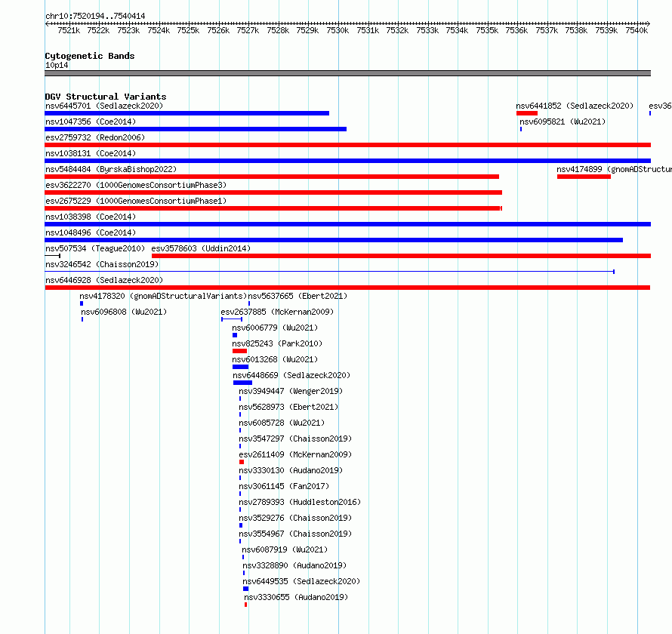
Task: Click the nsv1038131 (Coe2014) label
Action: click(x=91, y=153)
